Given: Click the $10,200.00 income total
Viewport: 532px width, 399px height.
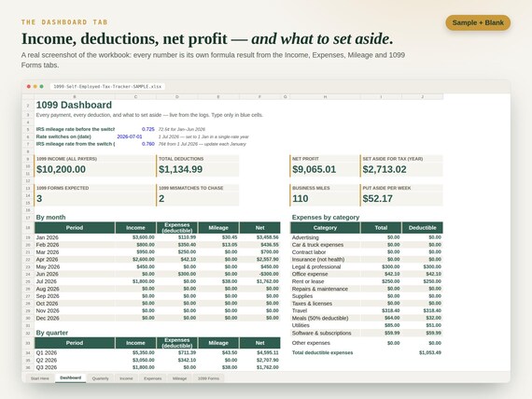Looking at the screenshot, I should (61, 169).
